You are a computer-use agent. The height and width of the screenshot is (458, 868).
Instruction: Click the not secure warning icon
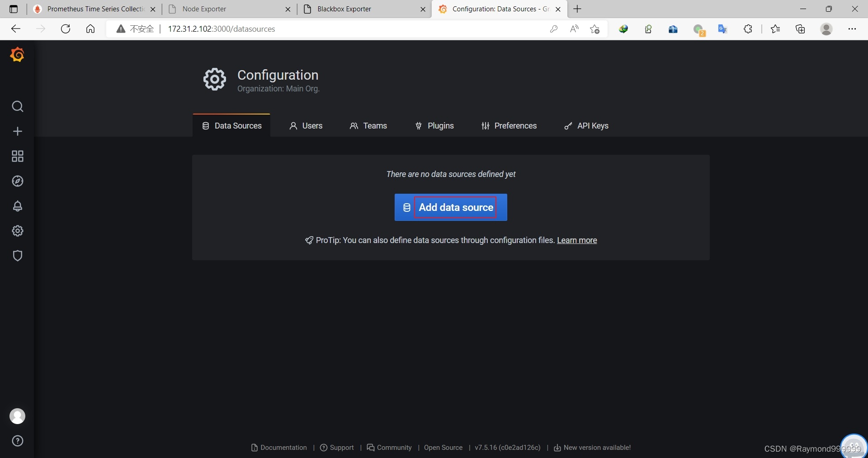coord(121,29)
